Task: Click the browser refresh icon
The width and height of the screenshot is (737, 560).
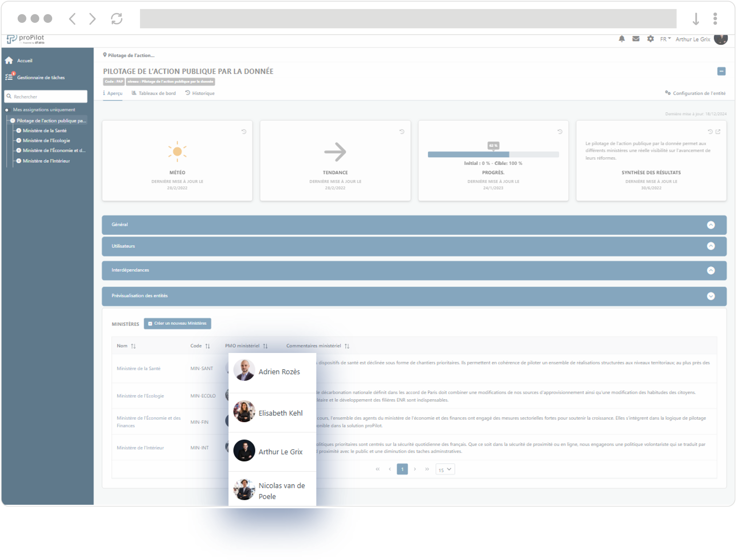Action: pos(116,19)
